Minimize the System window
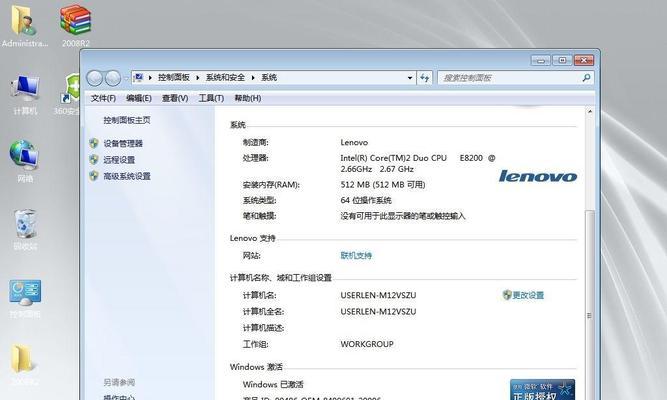The image size is (667, 400). (x=541, y=60)
